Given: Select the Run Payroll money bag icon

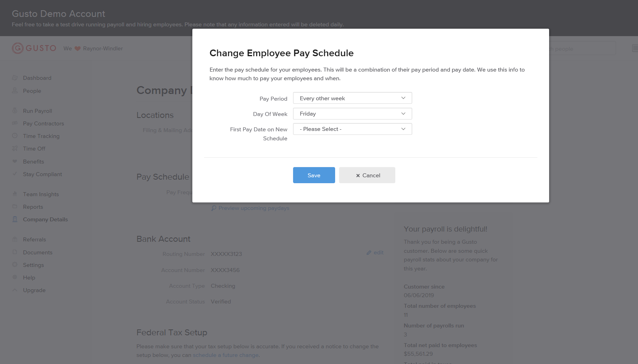Looking at the screenshot, I should 15,110.
